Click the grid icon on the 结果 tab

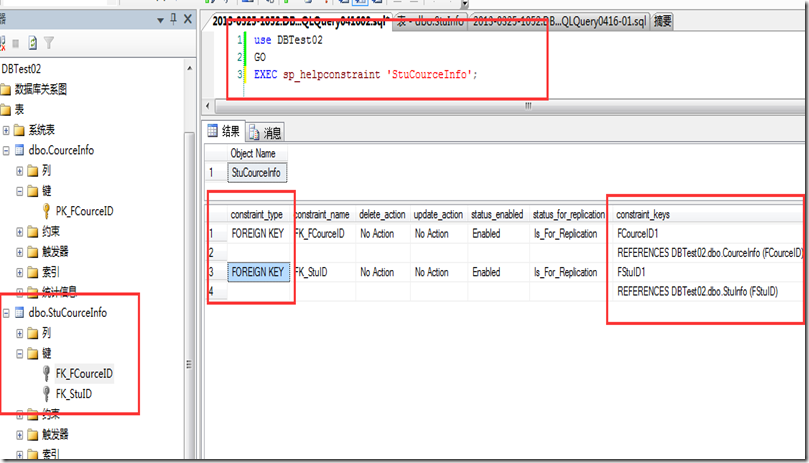tap(213, 131)
